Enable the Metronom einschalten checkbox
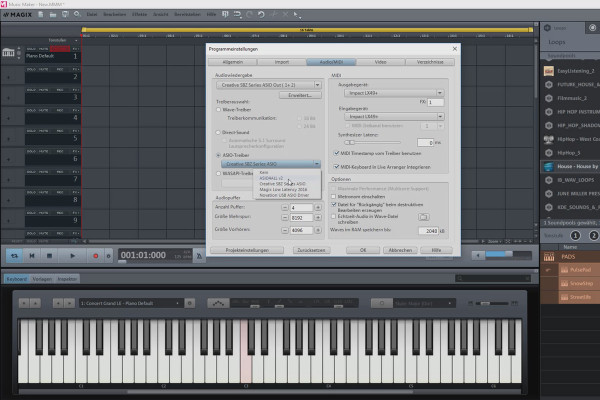Image resolution: width=600 pixels, height=400 pixels. coord(334,196)
